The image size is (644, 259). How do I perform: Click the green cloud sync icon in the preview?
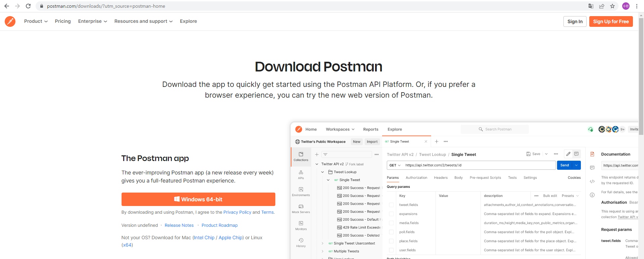pyautogui.click(x=591, y=129)
